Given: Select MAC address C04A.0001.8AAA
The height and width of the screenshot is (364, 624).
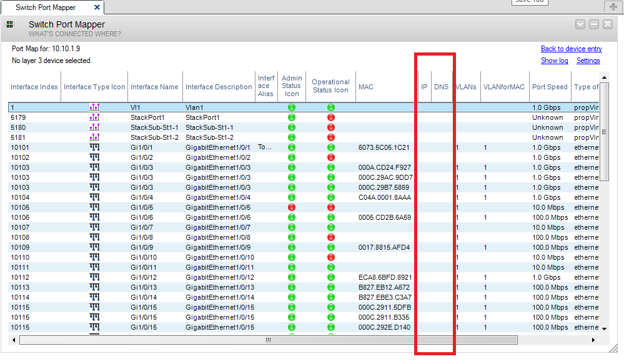Looking at the screenshot, I should pyautogui.click(x=384, y=197).
